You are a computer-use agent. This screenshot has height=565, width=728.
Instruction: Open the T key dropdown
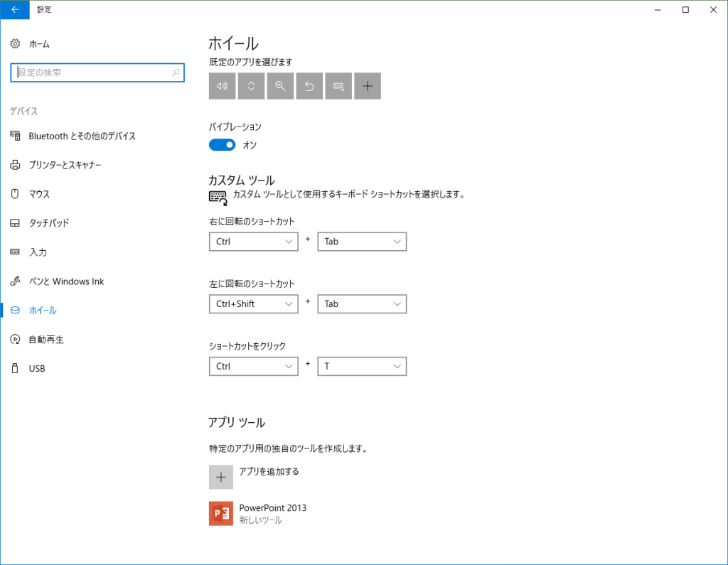click(x=362, y=366)
